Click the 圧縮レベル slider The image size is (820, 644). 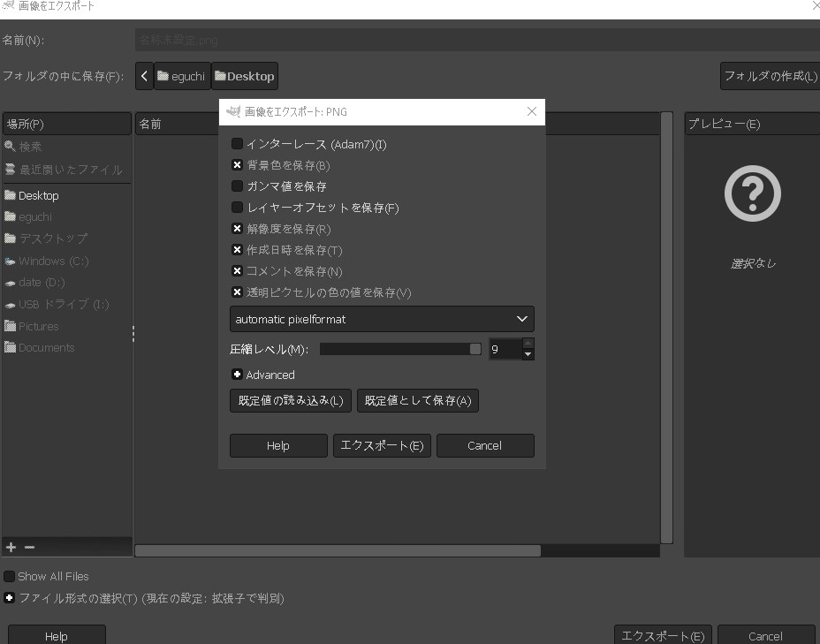pyautogui.click(x=399, y=349)
